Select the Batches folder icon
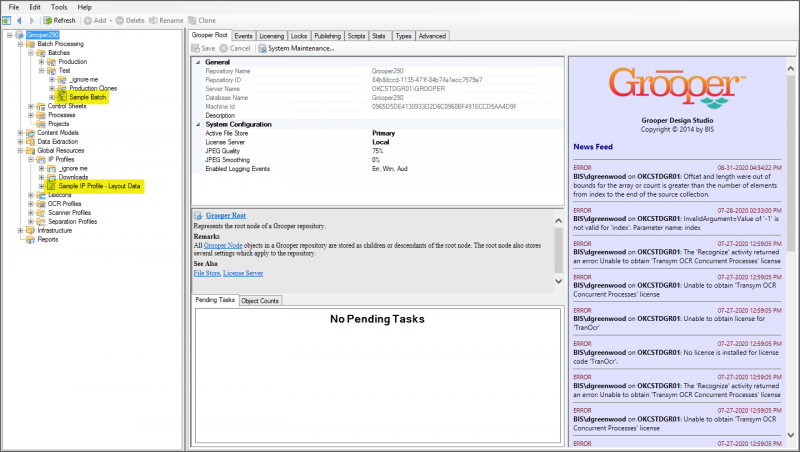The width and height of the screenshot is (800, 452). click(41, 53)
